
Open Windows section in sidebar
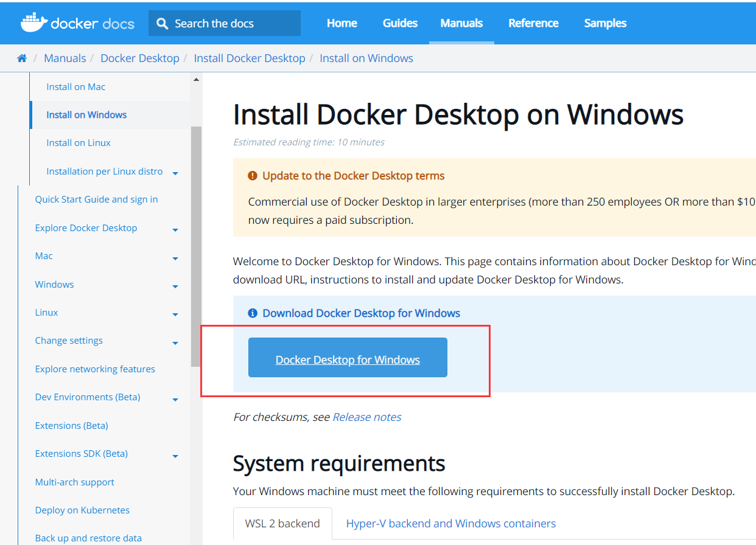pos(54,285)
